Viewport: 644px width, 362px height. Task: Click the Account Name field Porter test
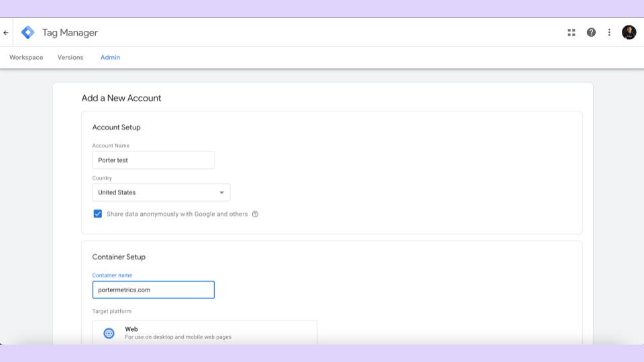coord(153,160)
